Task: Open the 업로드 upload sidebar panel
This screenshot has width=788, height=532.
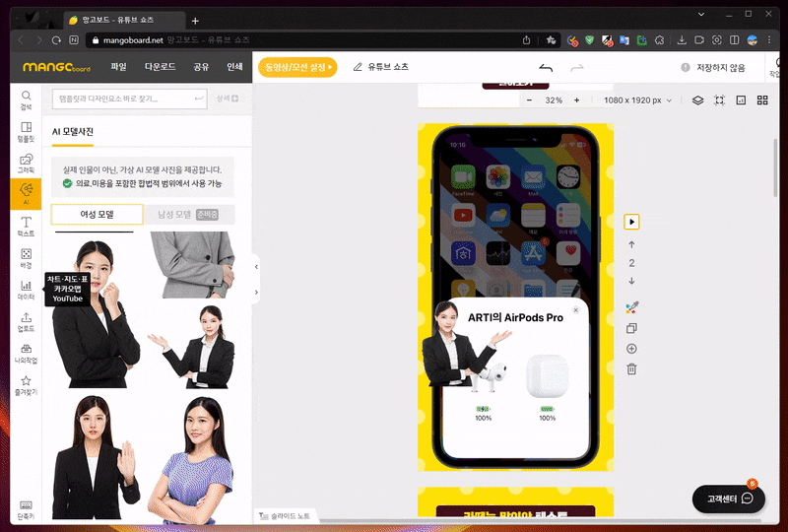Action: (x=26, y=322)
